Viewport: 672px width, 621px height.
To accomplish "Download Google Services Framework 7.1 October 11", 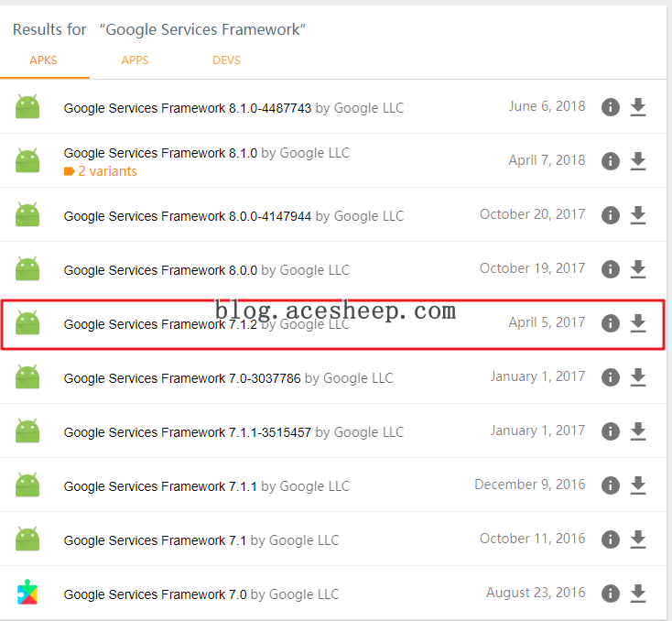I will click(x=638, y=539).
